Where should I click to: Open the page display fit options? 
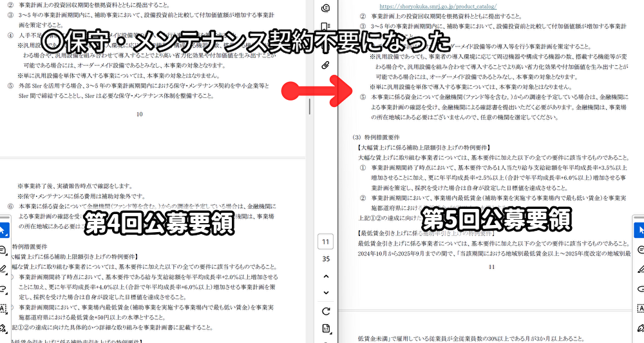[326, 329]
